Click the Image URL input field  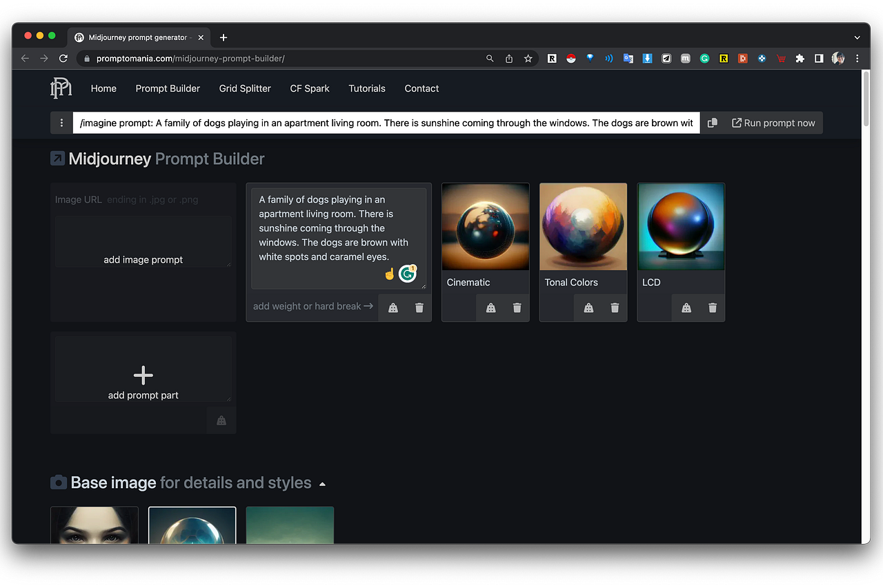143,200
